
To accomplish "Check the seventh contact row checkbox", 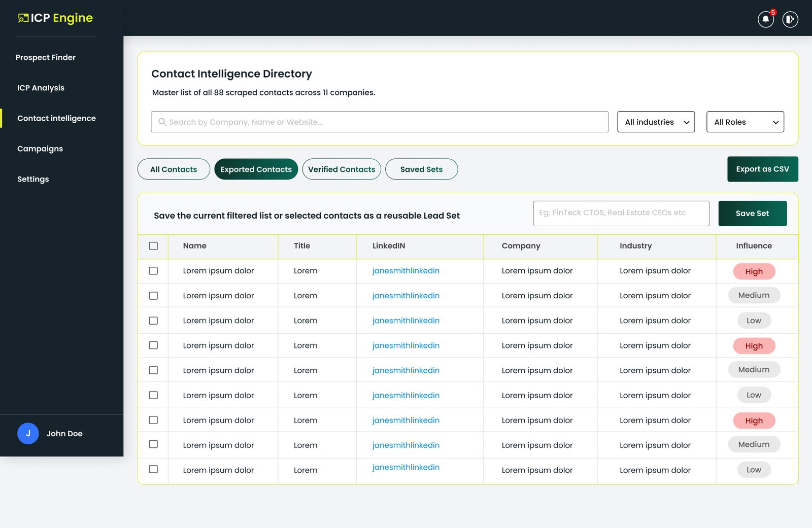I will 153,420.
